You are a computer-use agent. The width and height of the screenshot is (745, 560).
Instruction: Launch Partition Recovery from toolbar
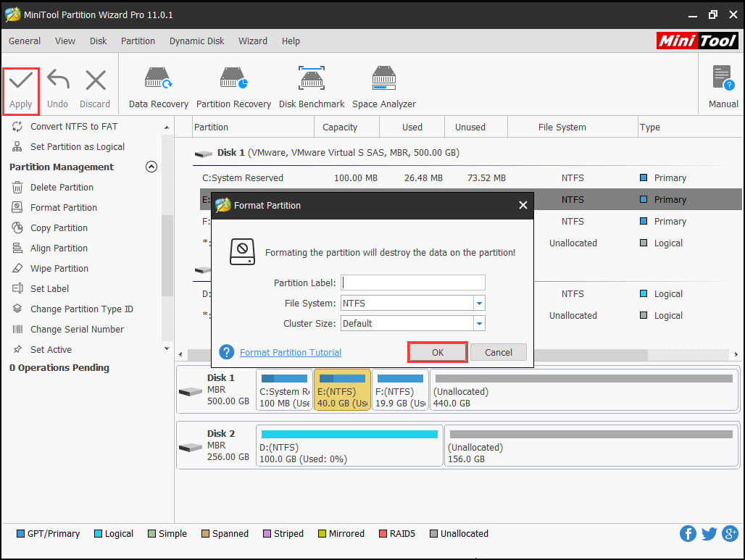[x=233, y=78]
